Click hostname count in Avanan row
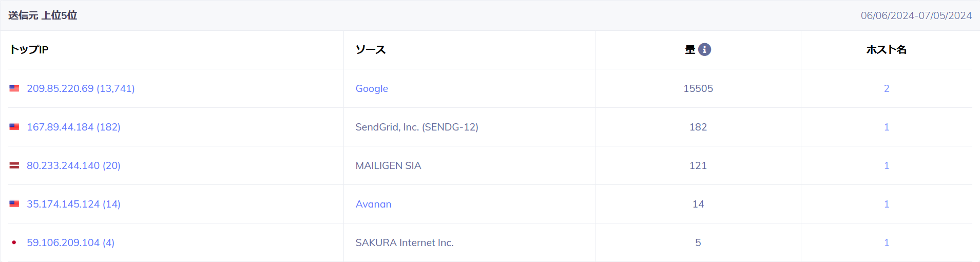This screenshot has height=262, width=980. click(x=887, y=204)
